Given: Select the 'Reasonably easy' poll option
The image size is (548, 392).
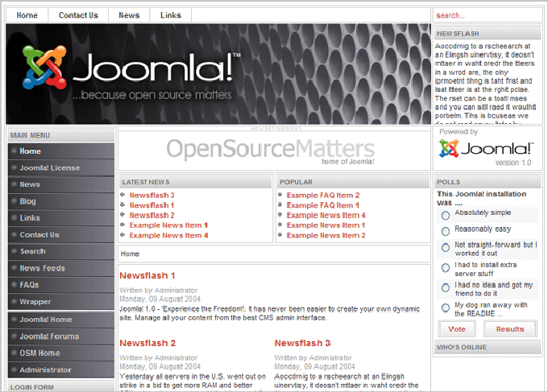Looking at the screenshot, I should tap(445, 231).
